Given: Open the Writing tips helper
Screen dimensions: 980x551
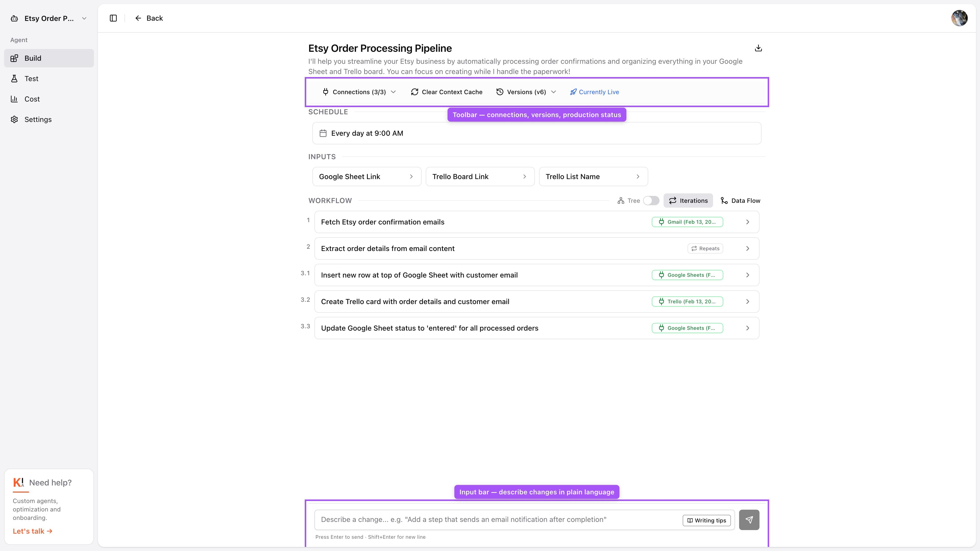Looking at the screenshot, I should click(x=706, y=520).
